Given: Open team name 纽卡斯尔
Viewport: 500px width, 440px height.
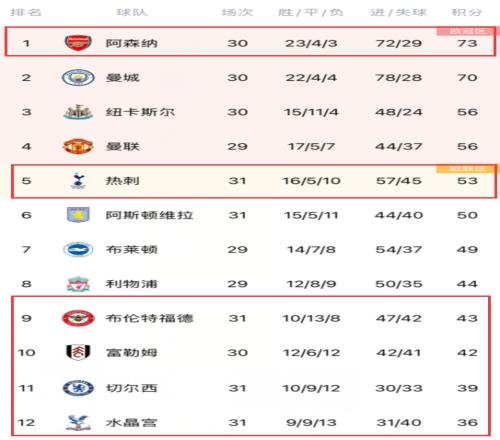Looking at the screenshot, I should click(140, 112).
